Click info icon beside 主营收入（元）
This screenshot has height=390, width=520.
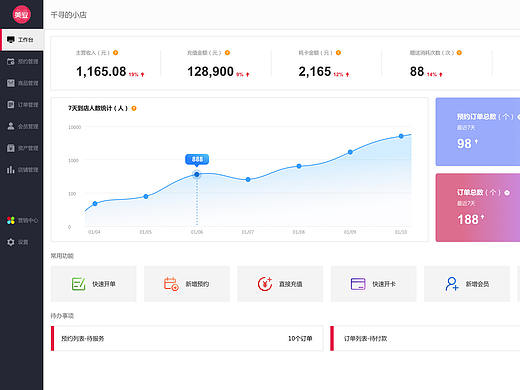click(x=115, y=53)
